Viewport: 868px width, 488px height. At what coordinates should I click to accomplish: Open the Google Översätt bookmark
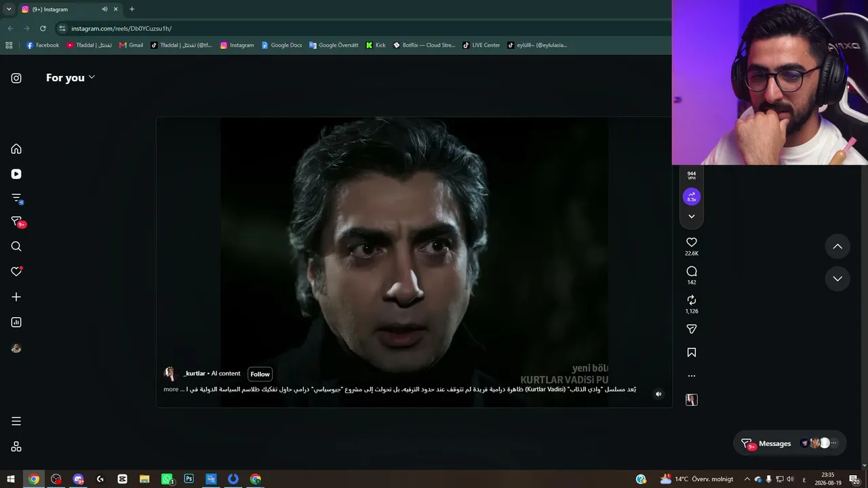click(334, 45)
